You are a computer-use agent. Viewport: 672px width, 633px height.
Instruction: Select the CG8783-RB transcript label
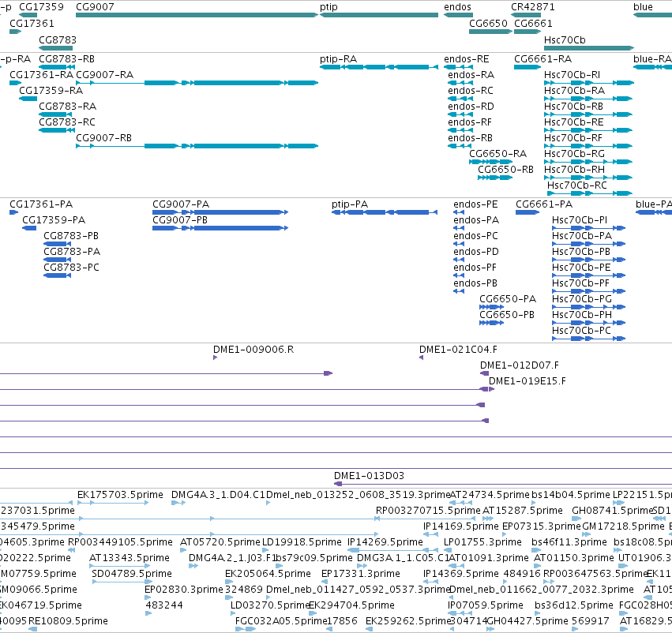click(x=66, y=58)
